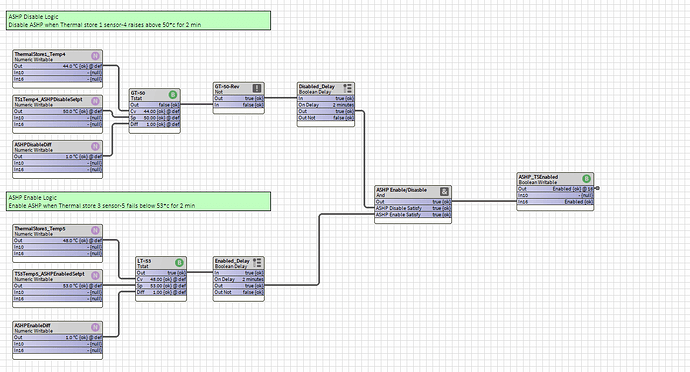Click the Out 50.0 °C row of TS1Temp4_ASHPDisableSetpt
This screenshot has width=690, height=372.
pyautogui.click(x=58, y=111)
